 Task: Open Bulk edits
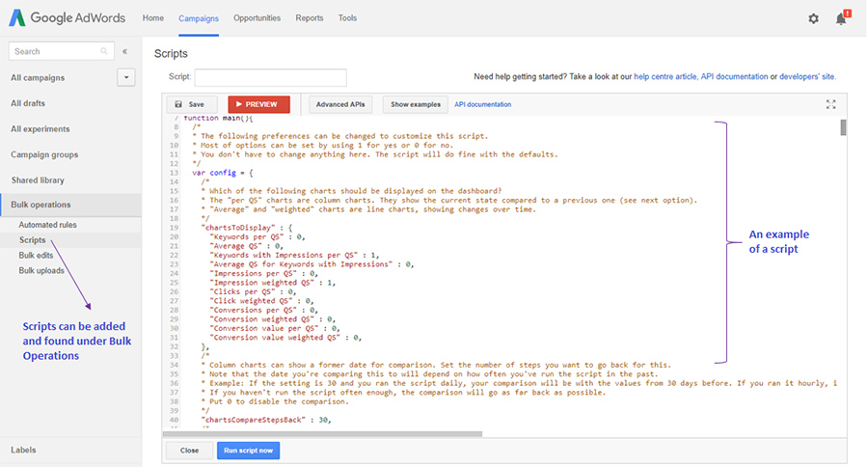click(x=36, y=256)
